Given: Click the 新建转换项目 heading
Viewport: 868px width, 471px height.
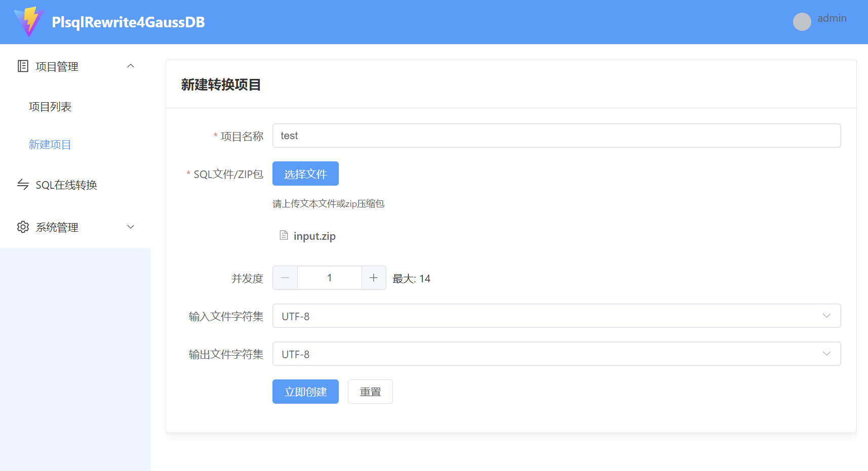Looking at the screenshot, I should coord(221,84).
